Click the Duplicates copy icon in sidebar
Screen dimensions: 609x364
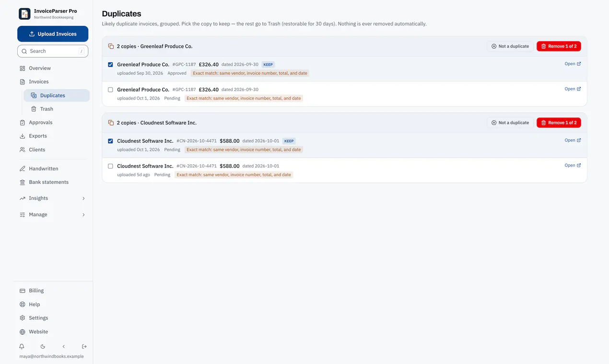[x=34, y=96]
